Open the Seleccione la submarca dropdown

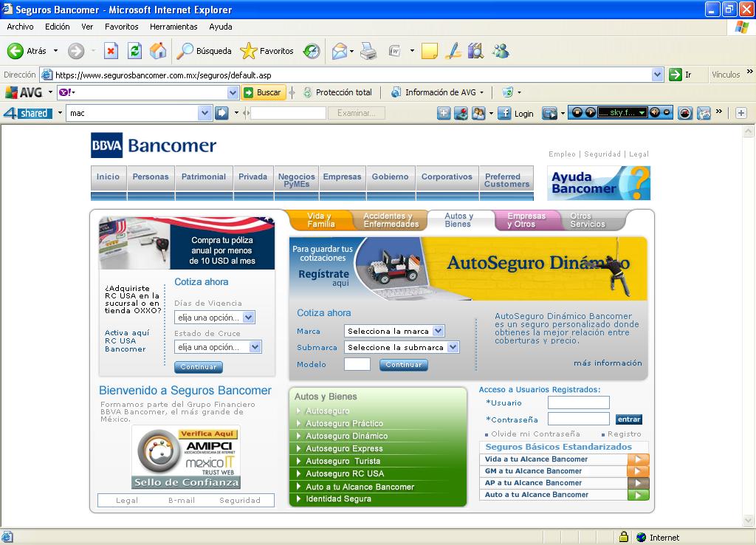pyautogui.click(x=453, y=347)
